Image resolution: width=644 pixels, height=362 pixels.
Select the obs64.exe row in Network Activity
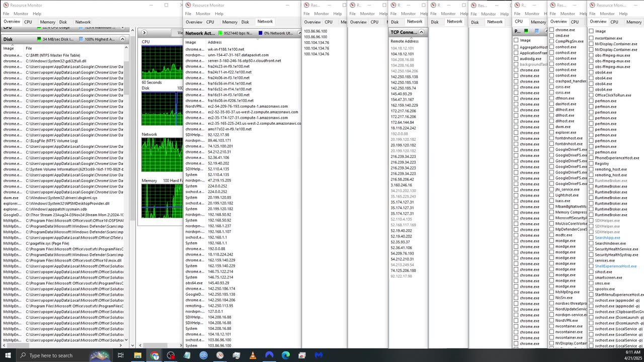pyautogui.click(x=243, y=283)
